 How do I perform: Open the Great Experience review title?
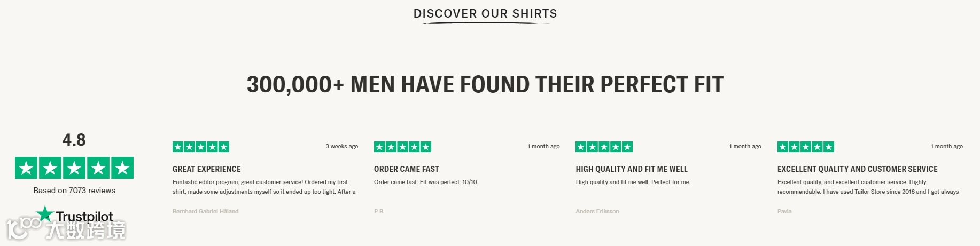point(206,169)
